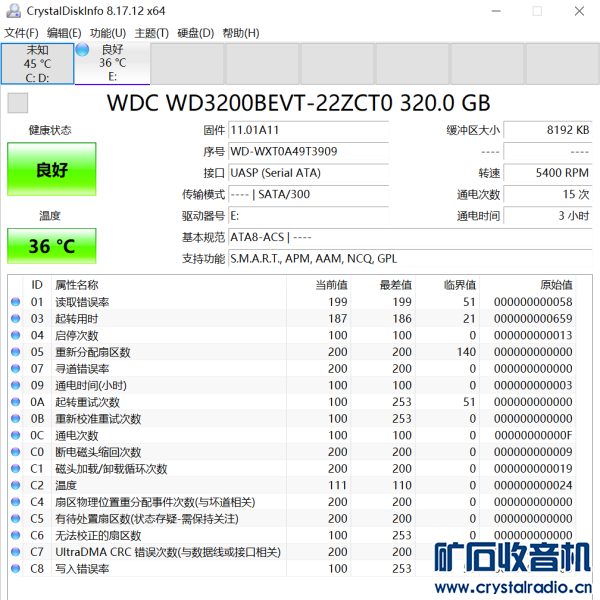Click status dot for attribute C0 断电磁头缩回次数
This screenshot has width=600, height=600.
point(15,452)
